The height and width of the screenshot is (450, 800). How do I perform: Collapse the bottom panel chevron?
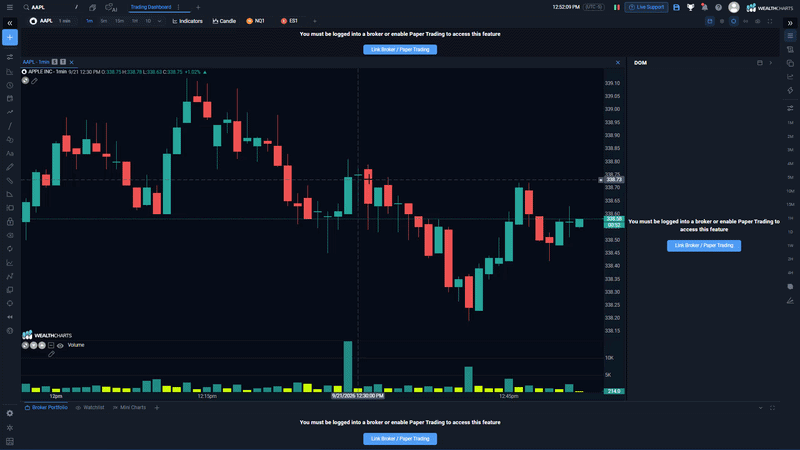tap(760, 408)
